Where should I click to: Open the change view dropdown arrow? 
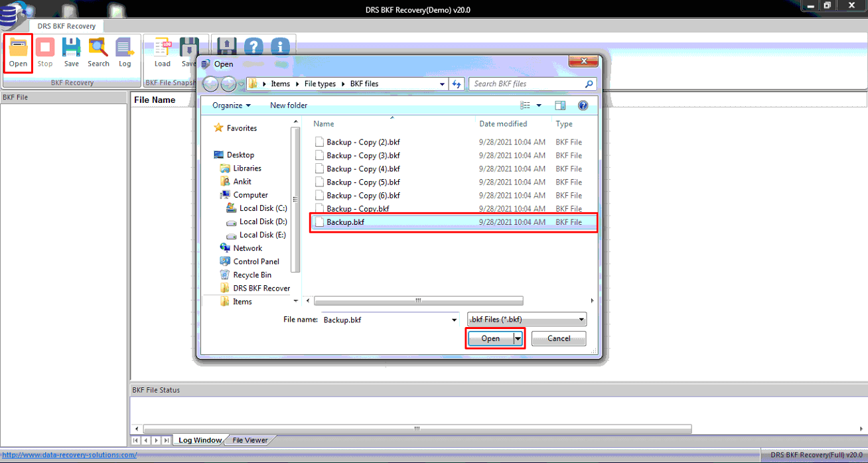[539, 105]
